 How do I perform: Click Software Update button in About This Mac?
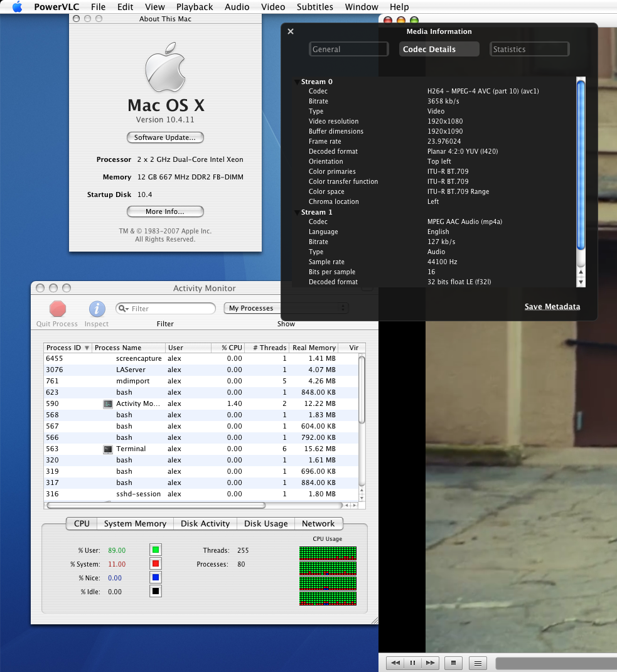165,137
